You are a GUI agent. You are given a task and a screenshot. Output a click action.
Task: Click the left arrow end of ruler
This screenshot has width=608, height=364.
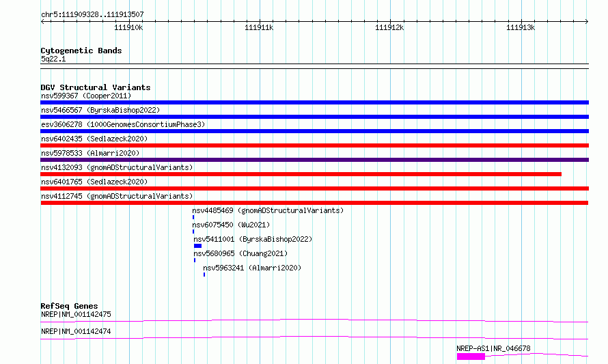pyautogui.click(x=42, y=21)
